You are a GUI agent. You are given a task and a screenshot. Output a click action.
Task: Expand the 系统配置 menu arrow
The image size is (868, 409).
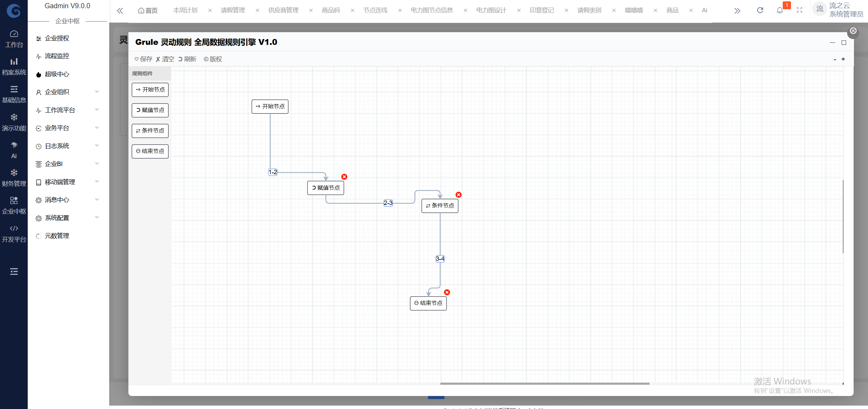tap(97, 218)
